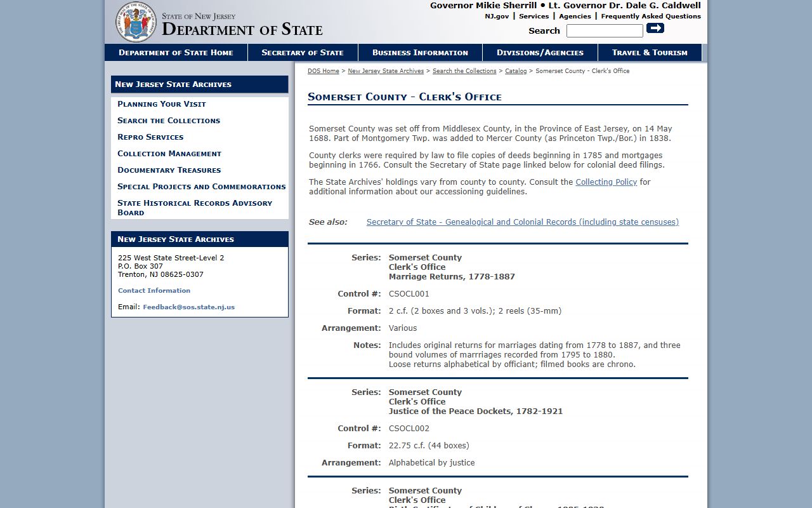Click Governor Mikie Sherrill name text
The image size is (812, 508).
coord(483,6)
